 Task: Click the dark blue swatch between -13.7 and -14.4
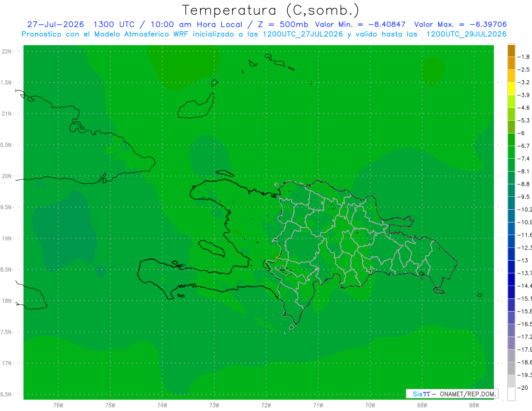[511, 279]
